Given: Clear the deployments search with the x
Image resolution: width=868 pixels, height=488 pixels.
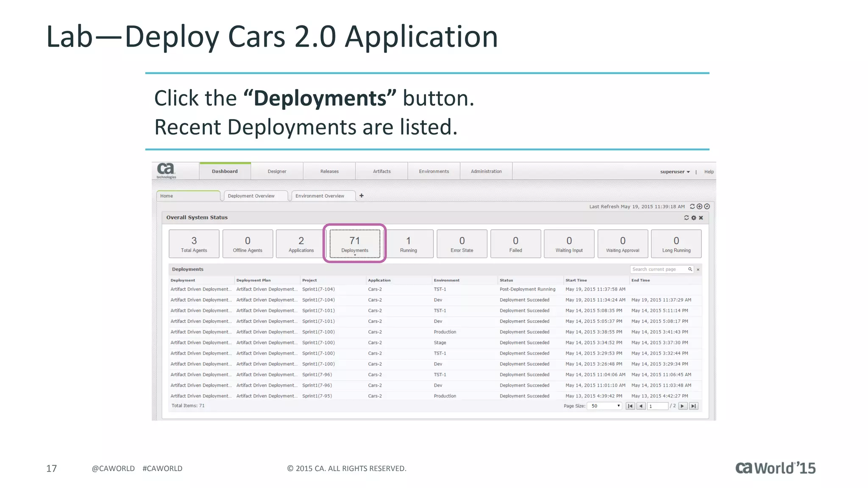Looking at the screenshot, I should click(x=698, y=269).
